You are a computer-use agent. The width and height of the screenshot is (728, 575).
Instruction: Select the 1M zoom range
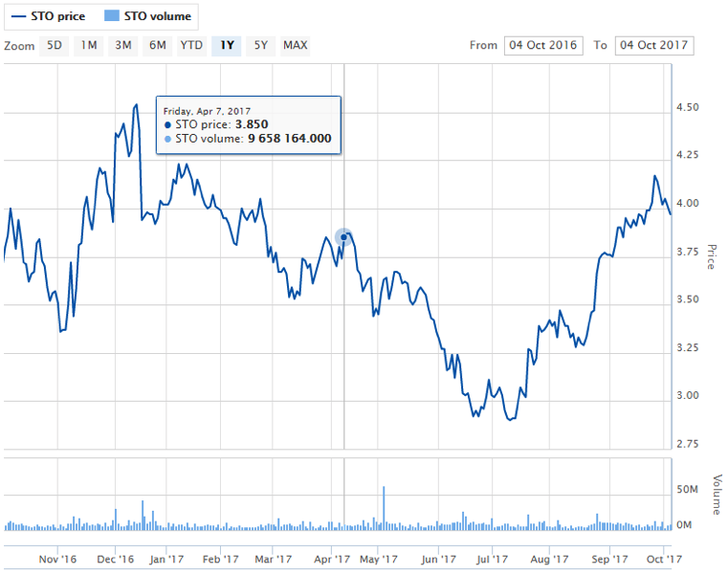coord(89,45)
